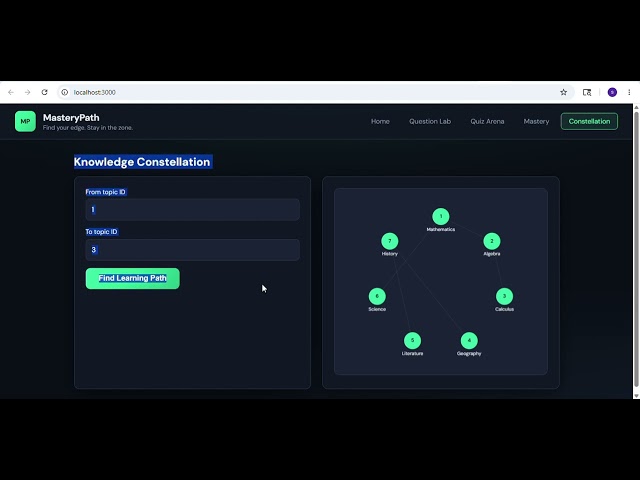Open the Home nav item
Screen dimensions: 640x480
[380, 121]
